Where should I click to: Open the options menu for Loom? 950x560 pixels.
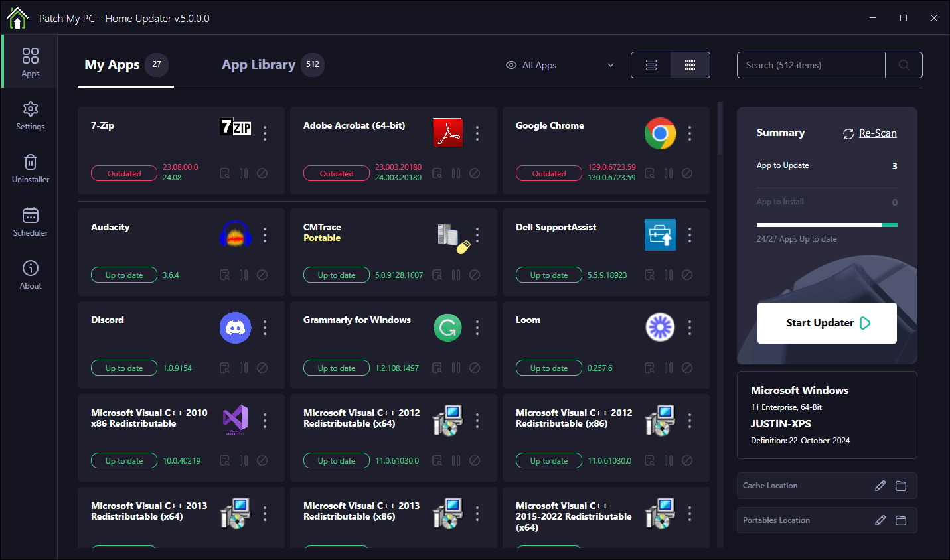pos(690,327)
